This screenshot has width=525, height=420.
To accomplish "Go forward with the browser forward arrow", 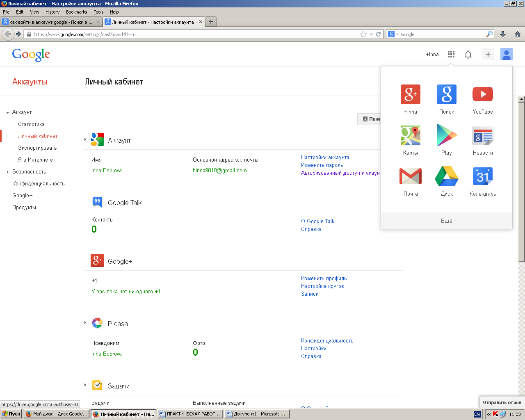I will 18,34.
